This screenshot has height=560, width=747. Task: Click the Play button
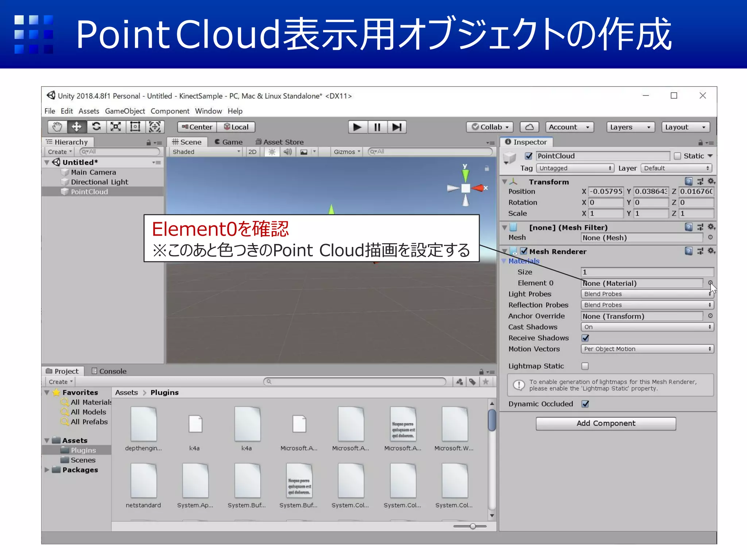pos(357,127)
